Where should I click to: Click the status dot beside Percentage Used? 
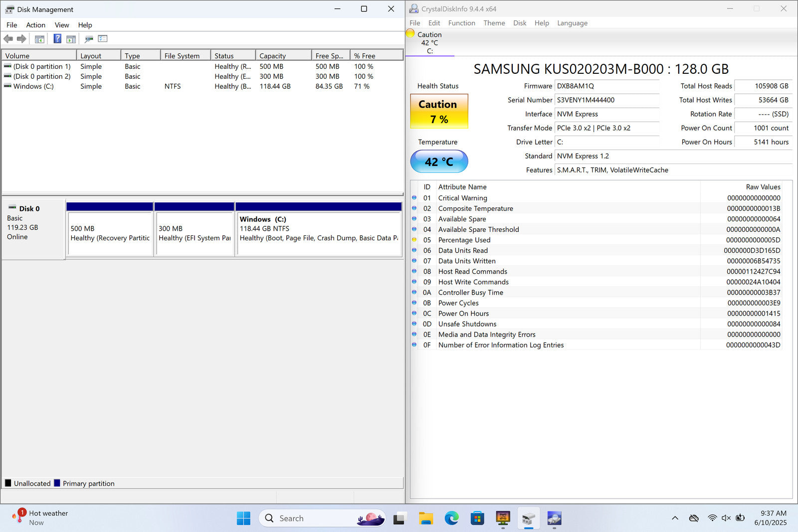point(414,240)
